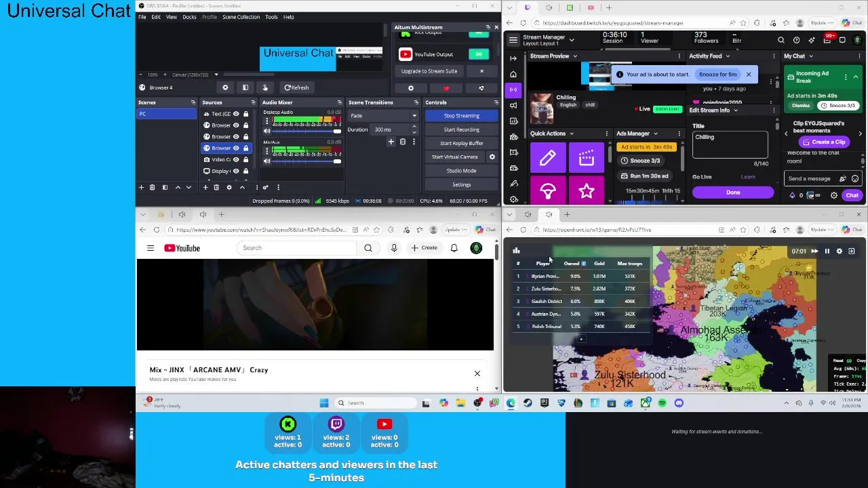Select the PC scene
Viewport: 868px width, 488px height.
pos(166,114)
